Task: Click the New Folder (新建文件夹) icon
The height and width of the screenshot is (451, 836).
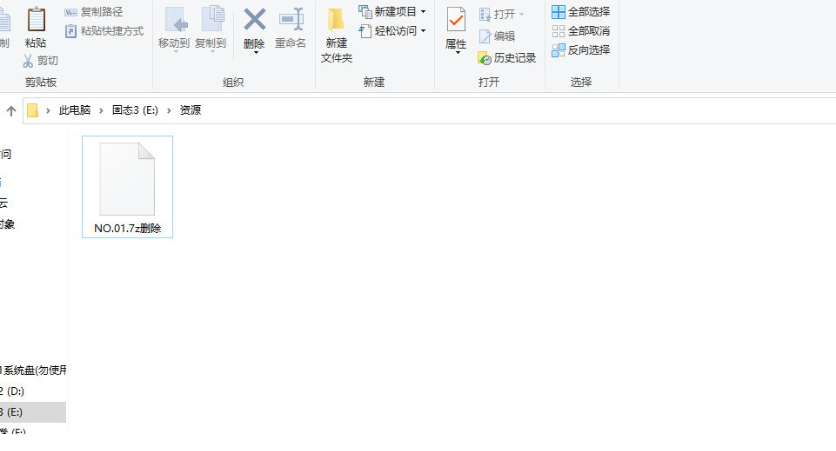Action: 335,20
